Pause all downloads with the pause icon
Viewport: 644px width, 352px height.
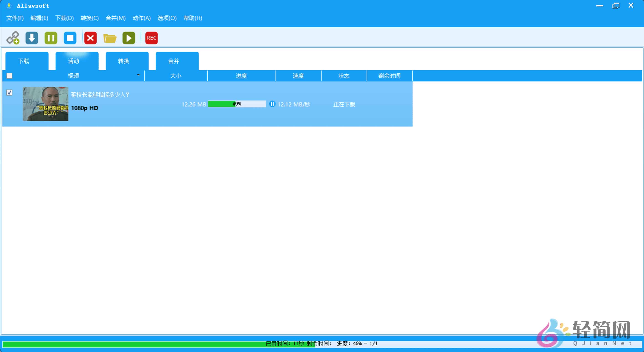pos(51,38)
